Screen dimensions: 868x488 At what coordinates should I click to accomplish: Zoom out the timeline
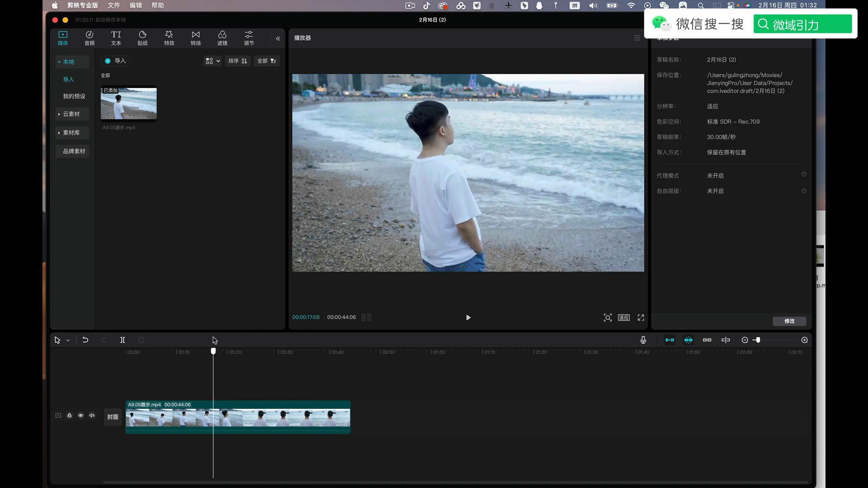point(745,340)
